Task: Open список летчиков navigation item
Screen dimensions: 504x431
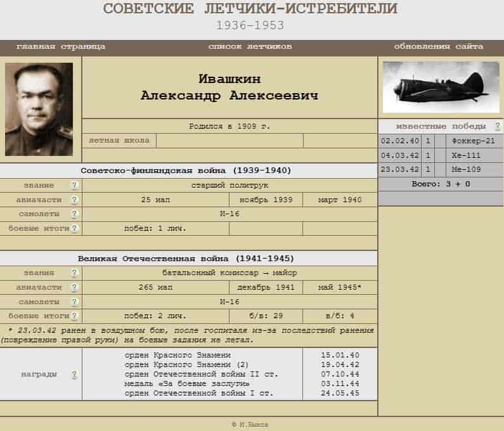Action: click(x=250, y=47)
